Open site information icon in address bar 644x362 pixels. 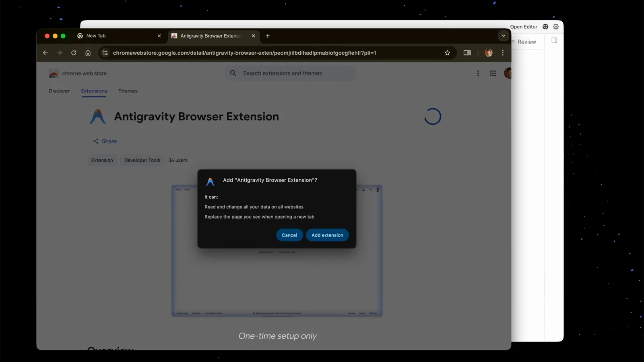coord(105,53)
